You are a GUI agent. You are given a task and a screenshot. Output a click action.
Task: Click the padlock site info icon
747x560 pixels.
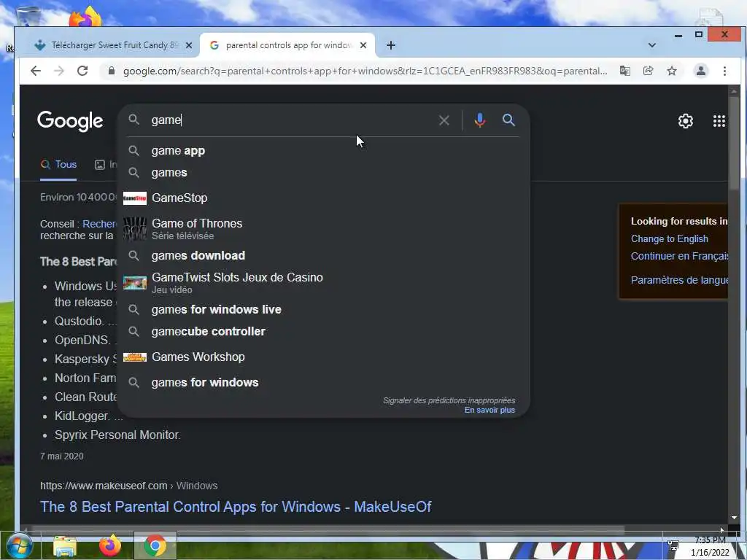pyautogui.click(x=112, y=71)
